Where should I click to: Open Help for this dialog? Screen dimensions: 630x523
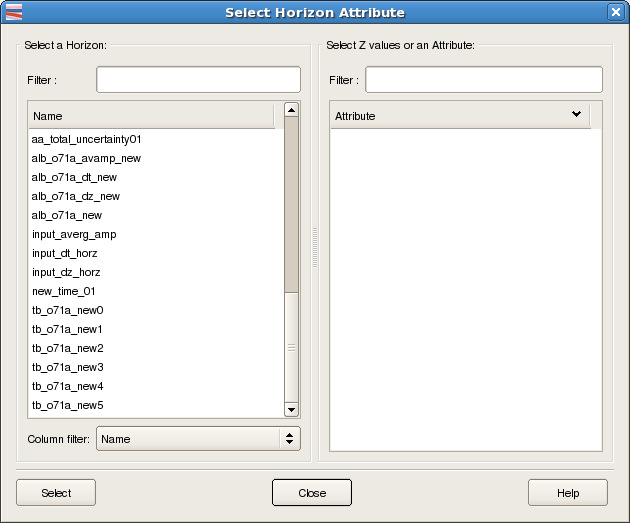point(567,493)
